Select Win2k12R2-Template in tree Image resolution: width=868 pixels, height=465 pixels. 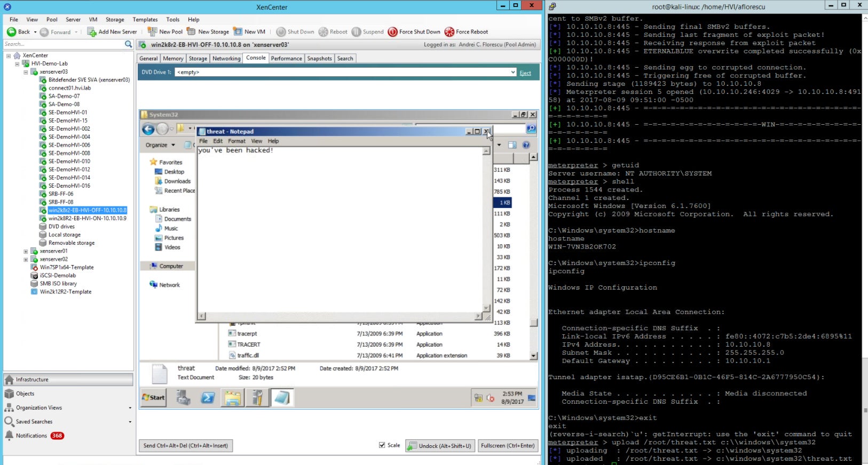(x=66, y=292)
